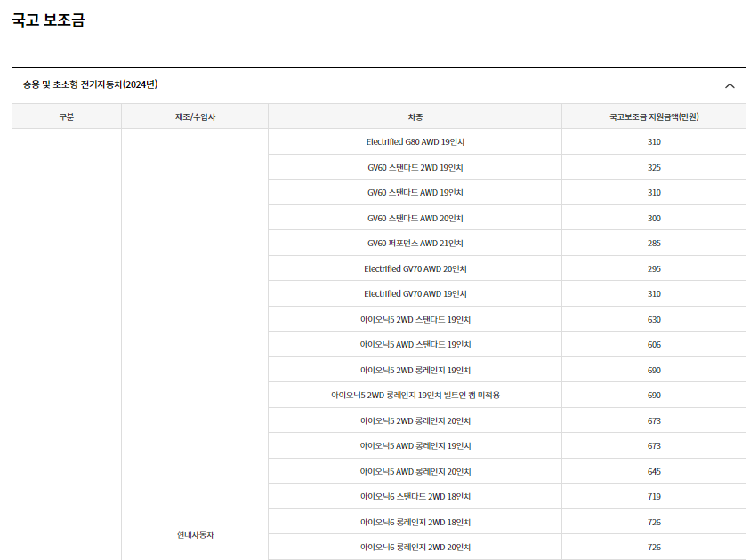The height and width of the screenshot is (560, 750).
Task: Click the 국고 보조금 page heading
Action: coord(48,20)
